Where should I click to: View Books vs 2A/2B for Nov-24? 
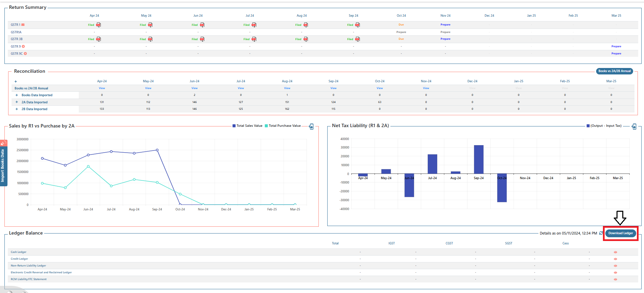point(426,88)
